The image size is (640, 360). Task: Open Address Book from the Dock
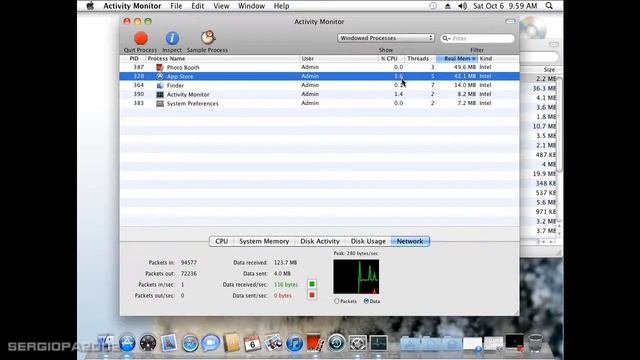click(231, 343)
